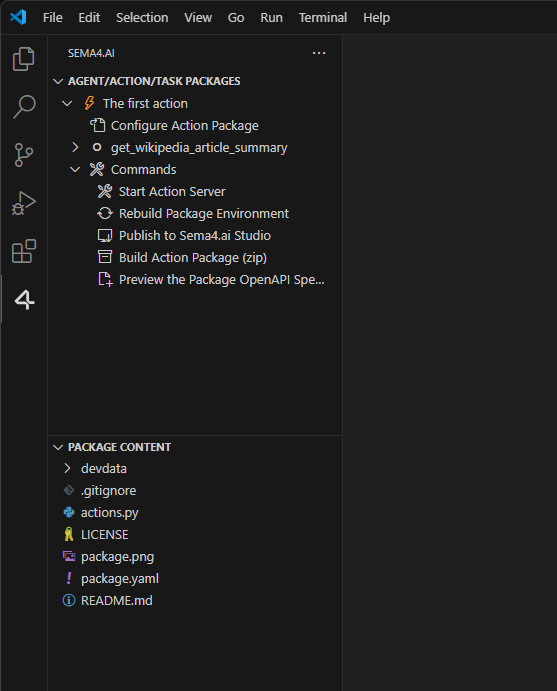Open the actions.py file
Viewport: 557px width, 691px height.
[110, 512]
